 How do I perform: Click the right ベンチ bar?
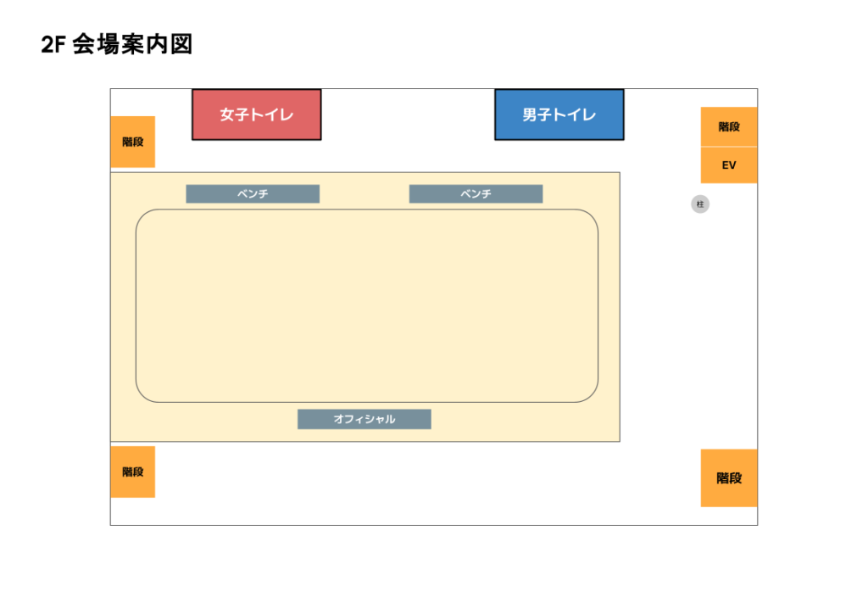(x=476, y=194)
